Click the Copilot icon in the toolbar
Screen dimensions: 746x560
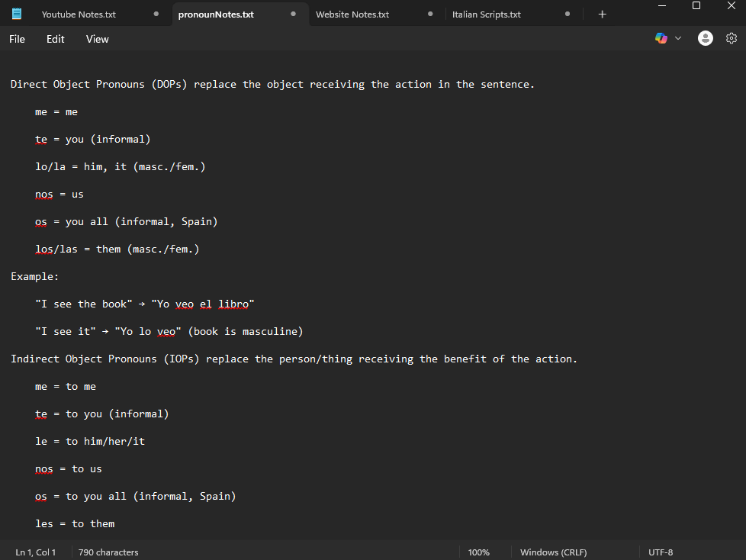[661, 38]
